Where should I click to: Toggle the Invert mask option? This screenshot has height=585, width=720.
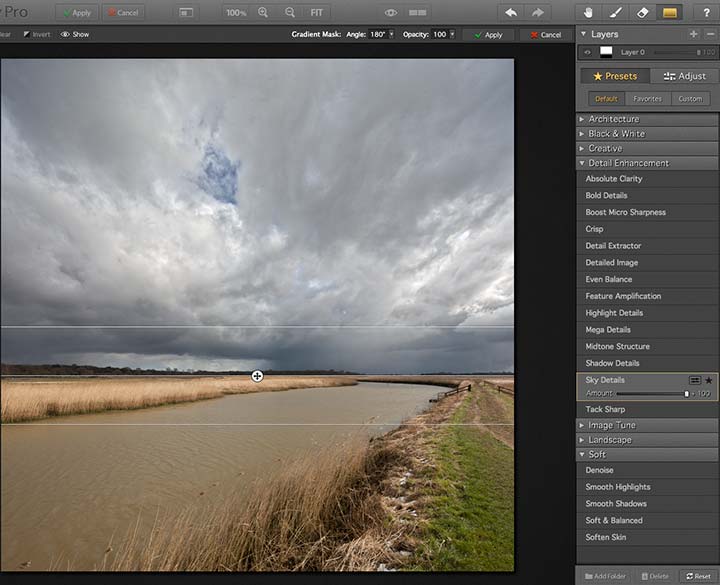pyautogui.click(x=37, y=34)
